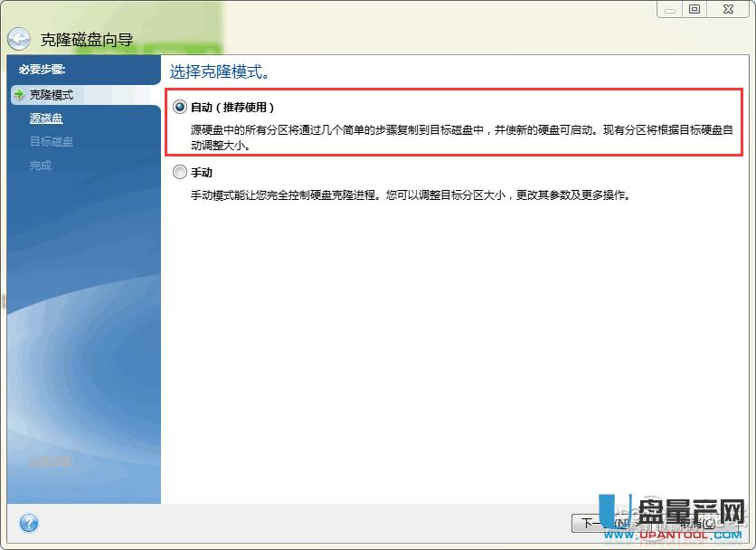Open help via the question mark icon

point(28,523)
